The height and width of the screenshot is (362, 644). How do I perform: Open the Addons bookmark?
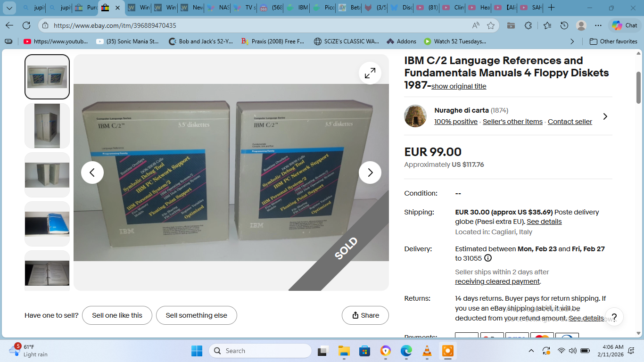(401, 41)
